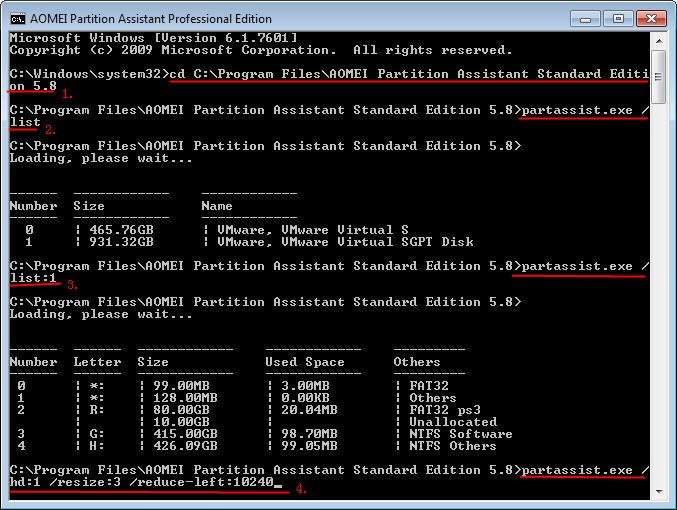Click the 'Others' column header
Viewport: 677px width, 510px height.
pos(417,362)
